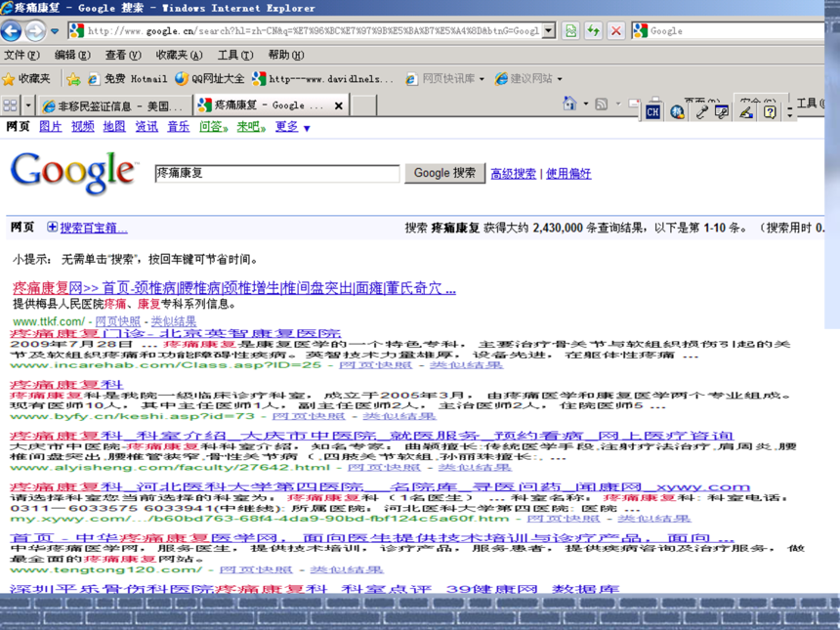
Task: Close the 疼痛康复 - Google tab
Action: (x=339, y=105)
